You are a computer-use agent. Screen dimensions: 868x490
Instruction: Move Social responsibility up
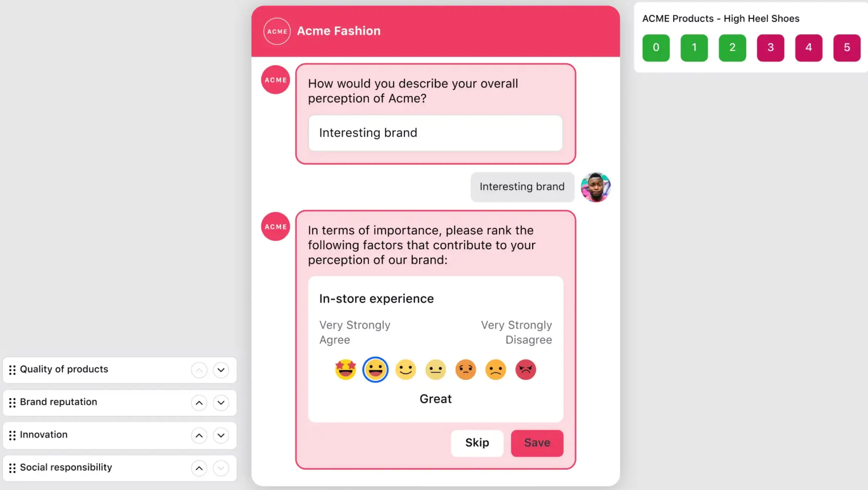[x=199, y=468]
